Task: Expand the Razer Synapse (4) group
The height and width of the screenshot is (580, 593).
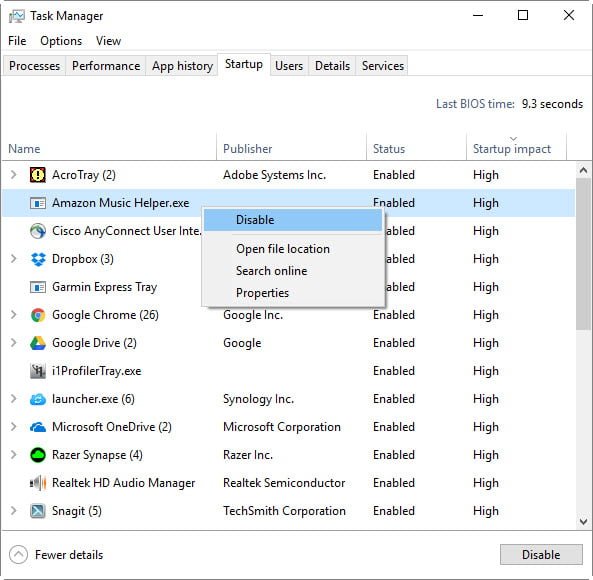Action: click(x=14, y=455)
